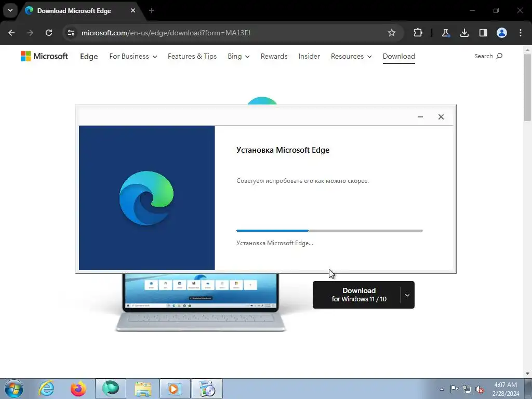Click the address bar URL
The height and width of the screenshot is (399, 532).
(x=166, y=33)
